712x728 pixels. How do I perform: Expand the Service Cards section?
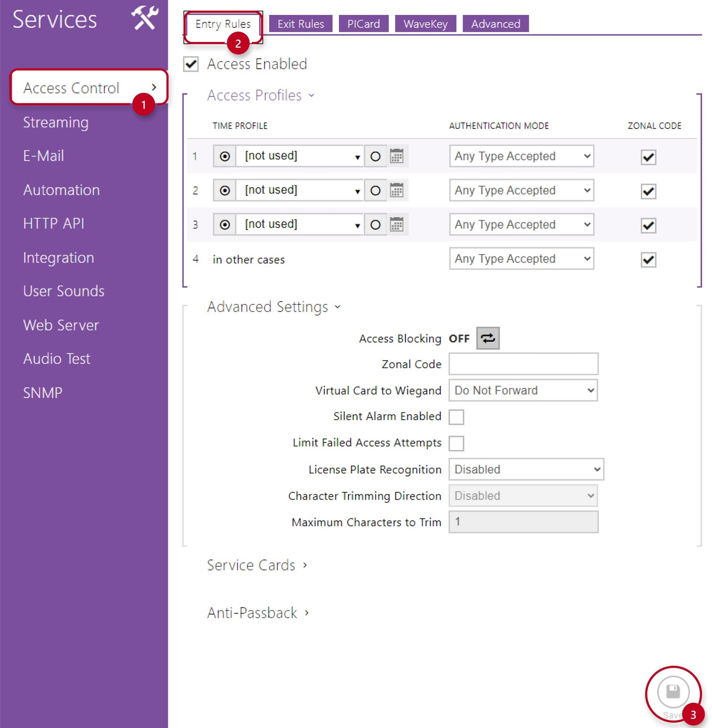pyautogui.click(x=257, y=565)
